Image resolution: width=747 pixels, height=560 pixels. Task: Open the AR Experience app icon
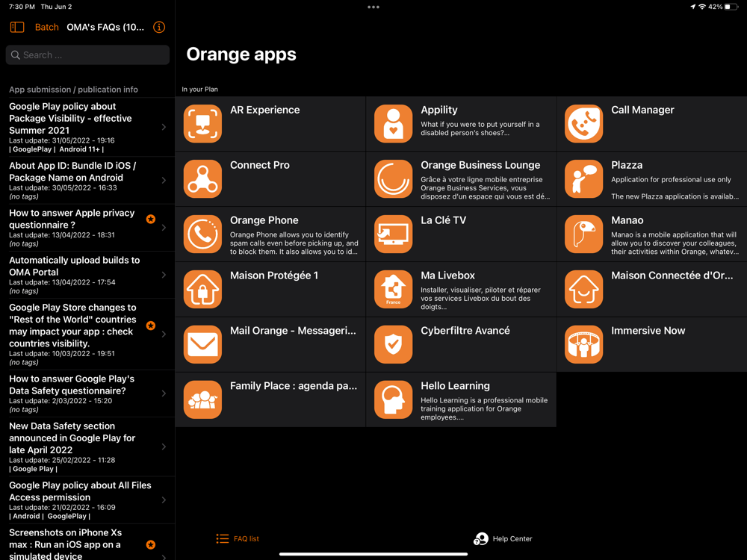(x=202, y=124)
